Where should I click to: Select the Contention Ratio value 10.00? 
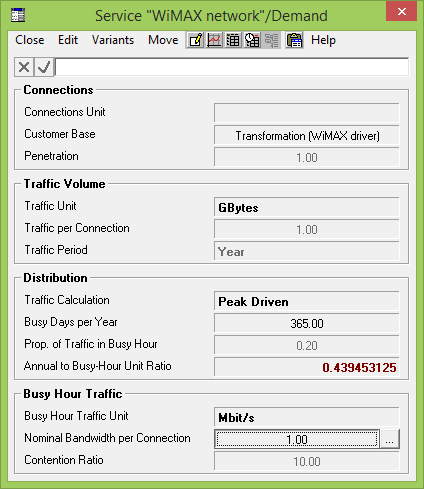[307, 461]
